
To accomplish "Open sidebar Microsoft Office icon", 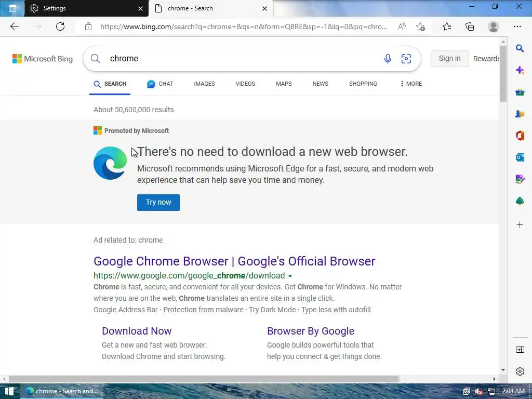I will coord(520,136).
